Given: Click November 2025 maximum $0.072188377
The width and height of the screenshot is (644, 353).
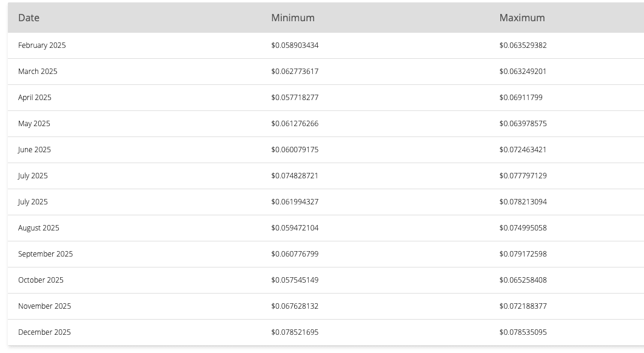Looking at the screenshot, I should point(523,306).
